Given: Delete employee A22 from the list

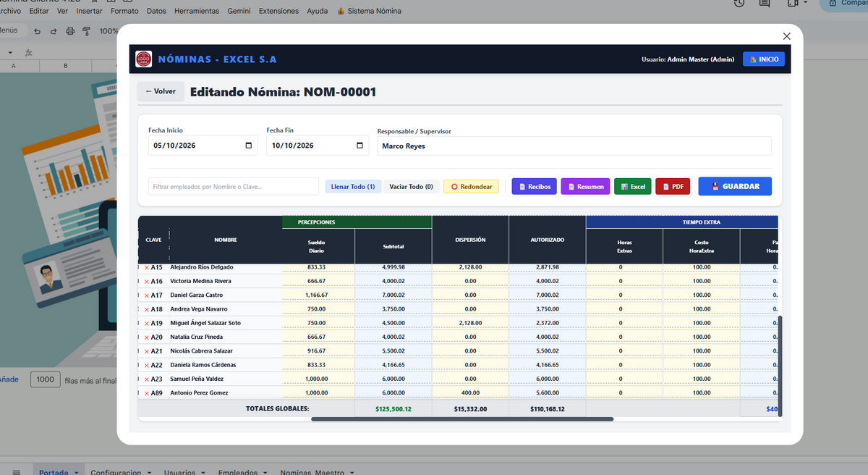Looking at the screenshot, I should click(x=146, y=365).
